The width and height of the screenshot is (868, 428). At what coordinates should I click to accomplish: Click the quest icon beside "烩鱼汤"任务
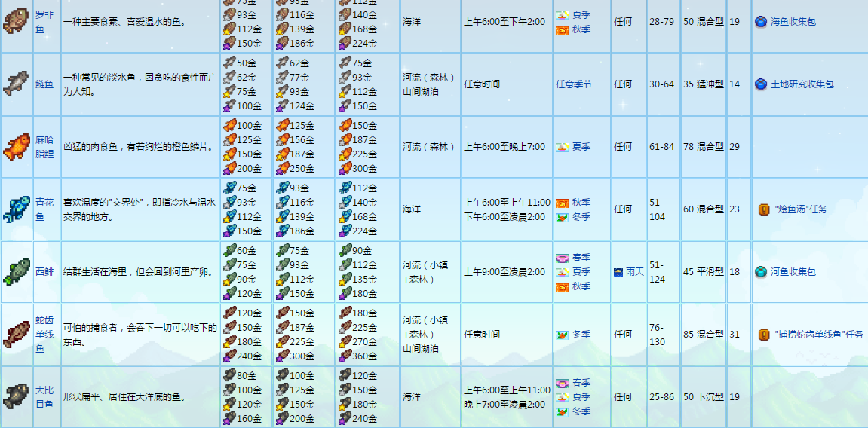[764, 209]
